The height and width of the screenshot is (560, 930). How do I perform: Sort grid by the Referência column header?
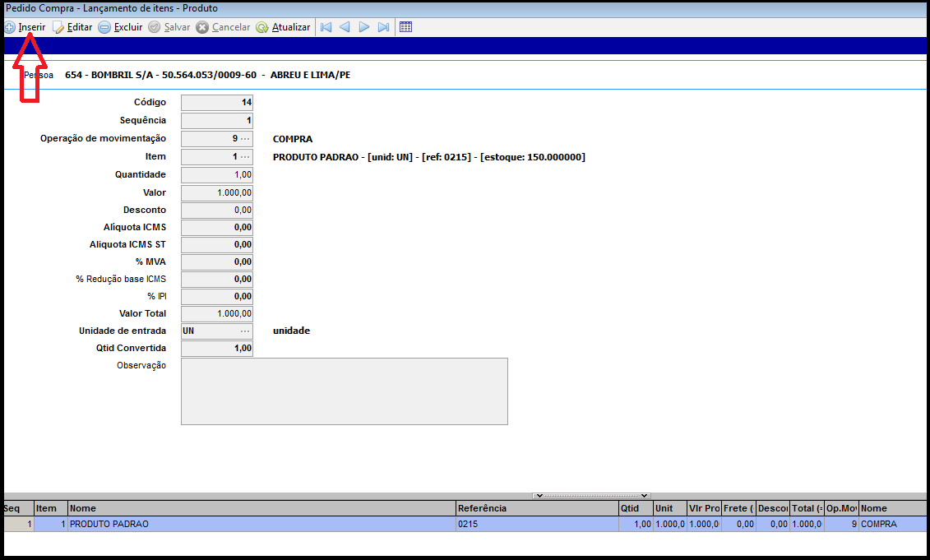pyautogui.click(x=536, y=508)
